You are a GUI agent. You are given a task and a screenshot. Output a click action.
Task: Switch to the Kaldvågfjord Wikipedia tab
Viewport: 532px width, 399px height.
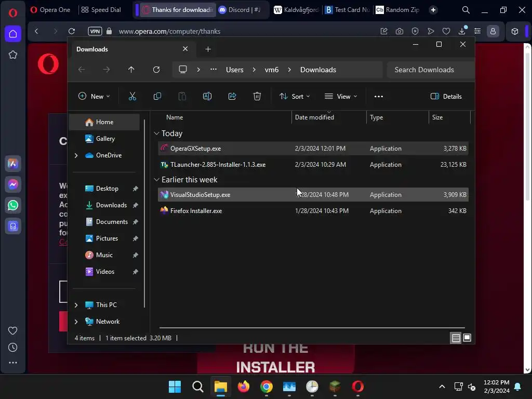[x=296, y=10]
